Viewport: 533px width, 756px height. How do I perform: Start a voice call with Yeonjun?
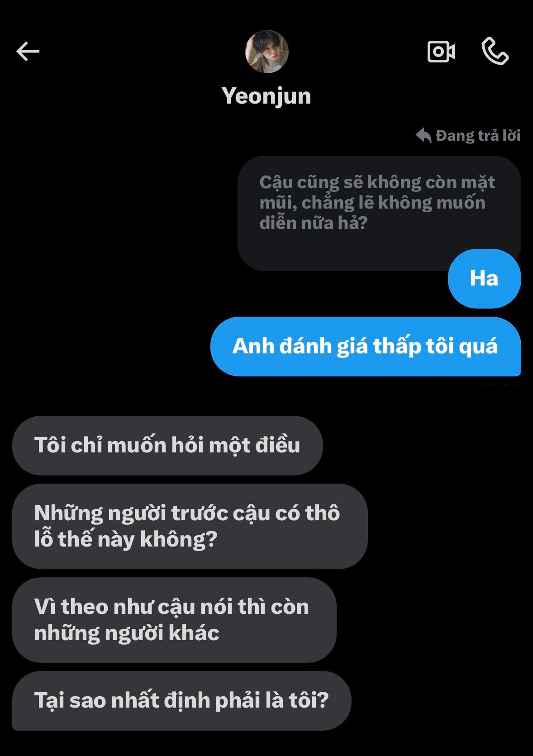pyautogui.click(x=495, y=52)
